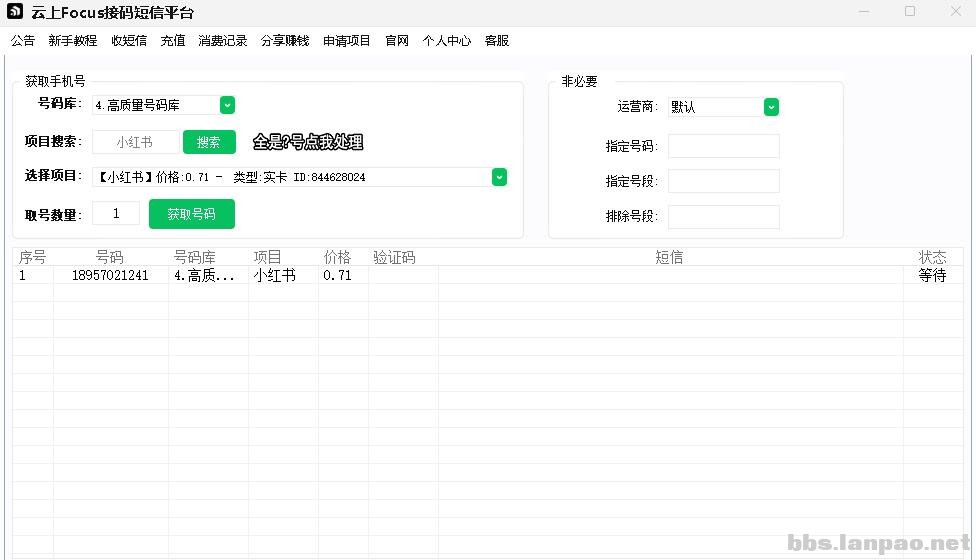Select phone number 18957021241 cell
Screen dimensions: 976x560
click(110, 275)
